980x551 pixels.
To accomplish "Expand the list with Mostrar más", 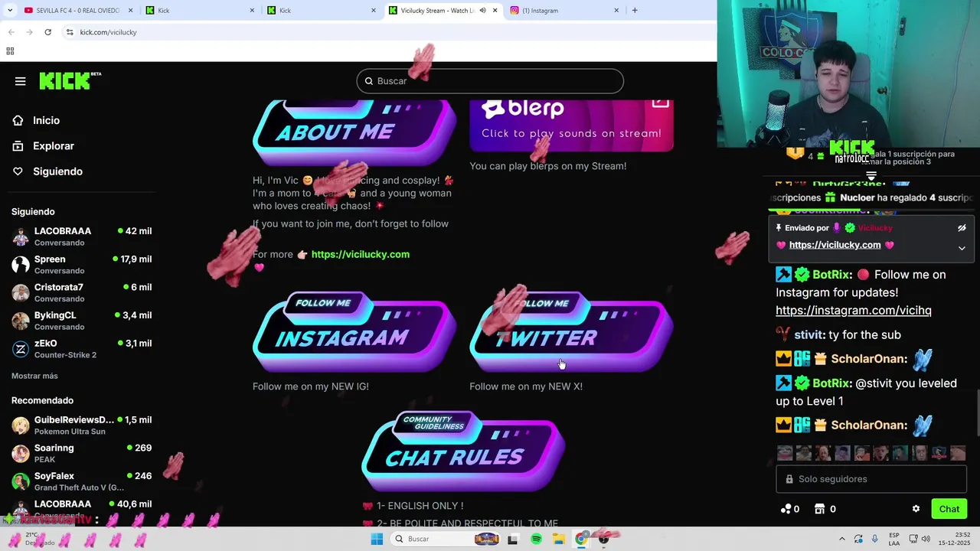I will [x=34, y=376].
